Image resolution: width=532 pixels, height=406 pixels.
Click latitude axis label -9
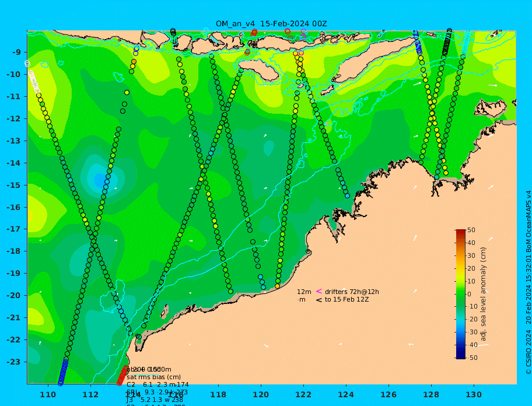[x=16, y=52]
